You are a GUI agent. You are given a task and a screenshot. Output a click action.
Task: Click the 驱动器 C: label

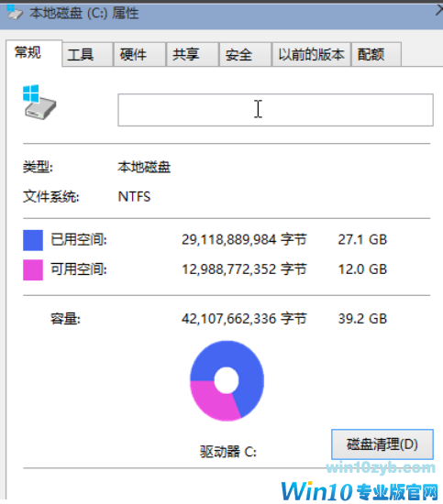tap(228, 452)
